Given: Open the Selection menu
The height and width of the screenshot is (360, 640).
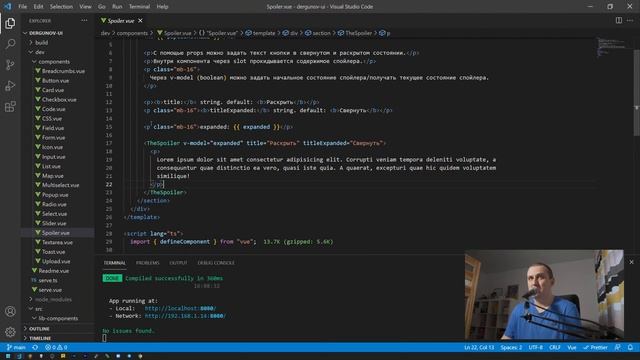Looking at the screenshot, I should tap(61, 7).
